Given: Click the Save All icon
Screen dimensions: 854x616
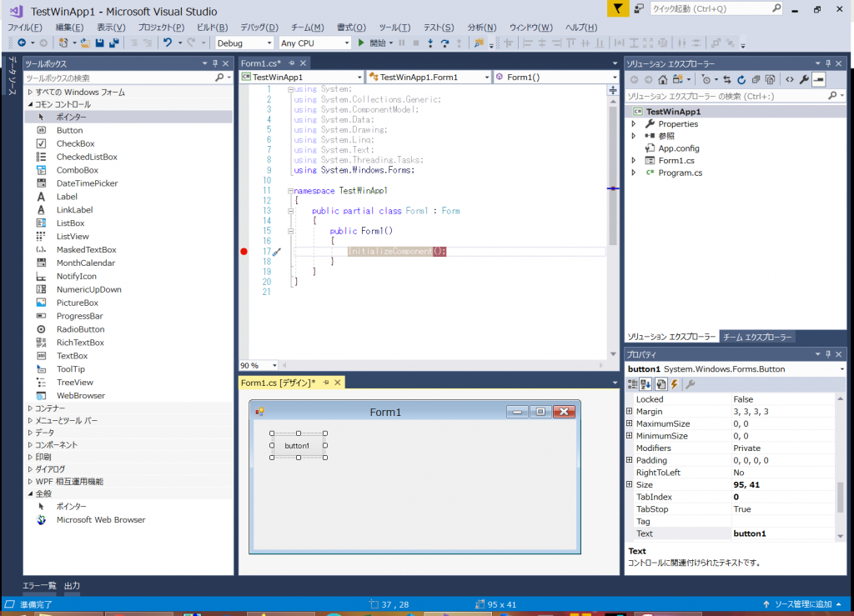Looking at the screenshot, I should (113, 43).
